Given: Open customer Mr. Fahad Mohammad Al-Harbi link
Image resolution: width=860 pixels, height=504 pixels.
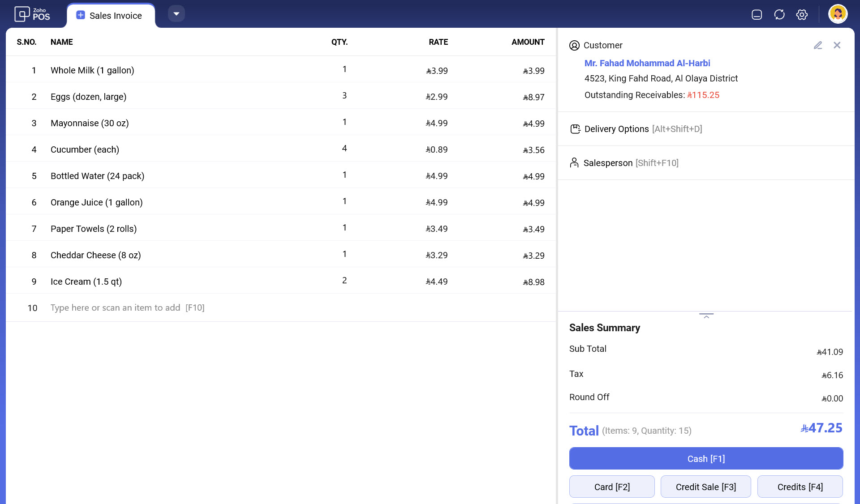Looking at the screenshot, I should coord(647,63).
